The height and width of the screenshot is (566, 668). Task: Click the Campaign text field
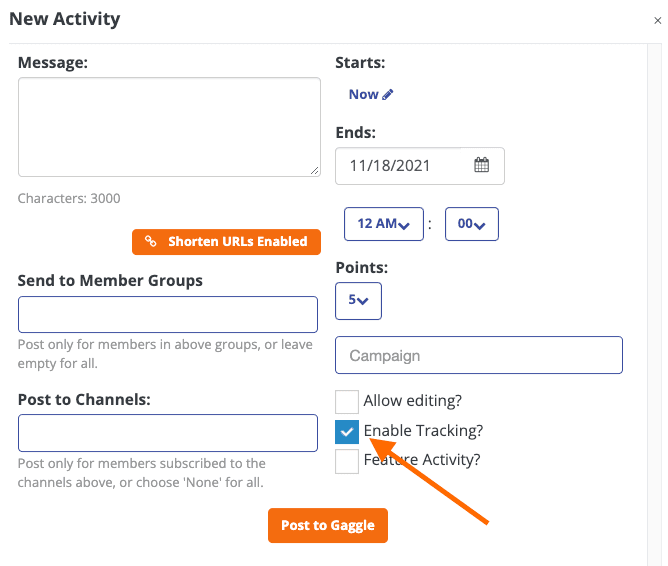point(479,355)
